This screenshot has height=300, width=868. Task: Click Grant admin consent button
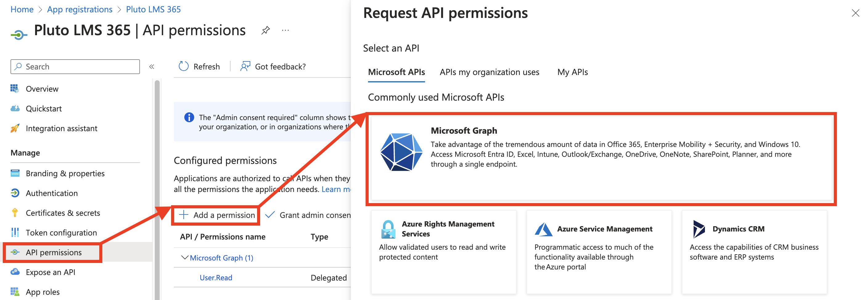[308, 215]
